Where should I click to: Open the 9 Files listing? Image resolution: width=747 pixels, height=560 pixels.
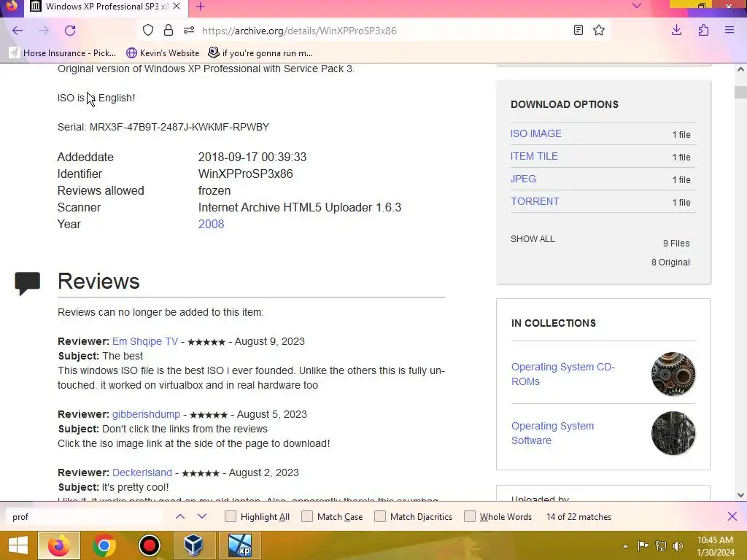click(x=676, y=244)
